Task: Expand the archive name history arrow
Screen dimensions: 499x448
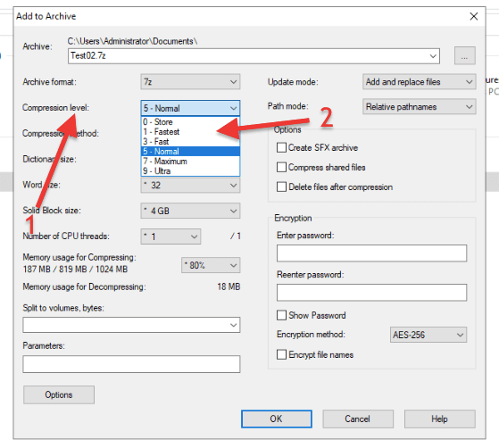Action: 433,56
